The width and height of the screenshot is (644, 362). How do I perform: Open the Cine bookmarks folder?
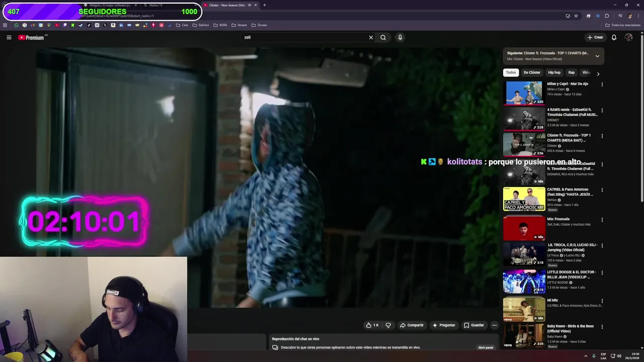coord(182,25)
